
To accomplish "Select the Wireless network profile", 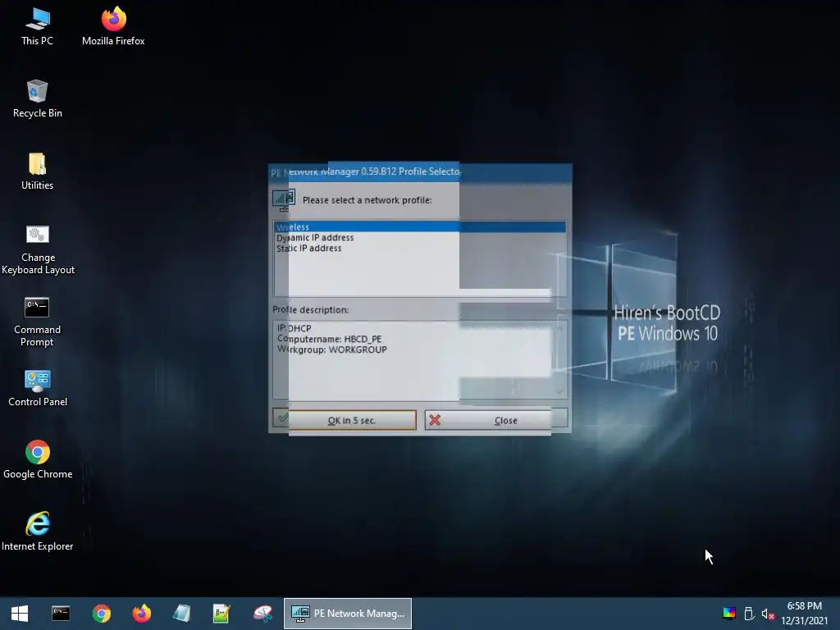I will (x=420, y=227).
